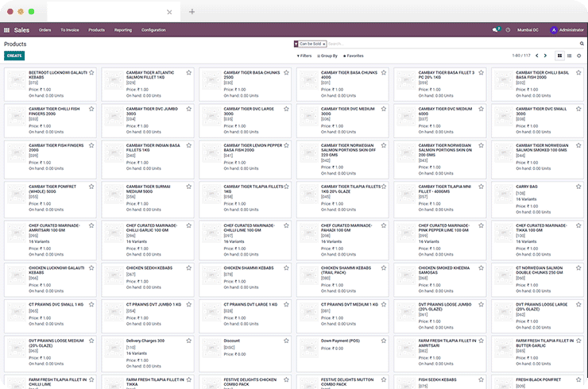Click the search magnifier icon
This screenshot has width=588, height=389.
[582, 44]
